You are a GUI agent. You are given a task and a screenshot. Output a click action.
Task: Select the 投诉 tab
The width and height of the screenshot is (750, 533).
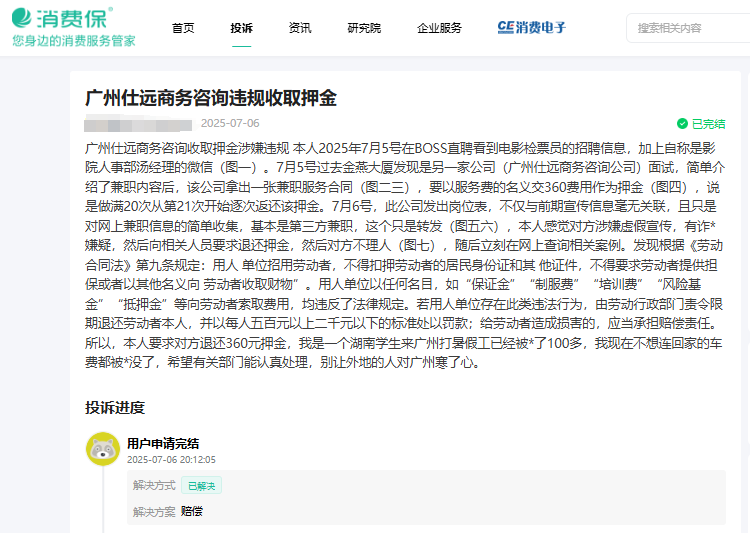coord(242,28)
